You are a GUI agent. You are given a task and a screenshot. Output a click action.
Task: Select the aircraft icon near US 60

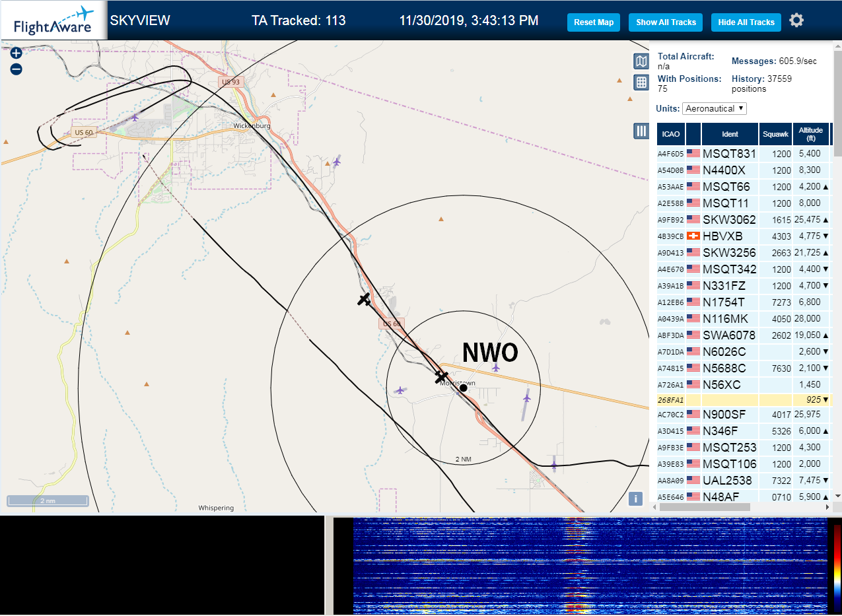tap(135, 118)
